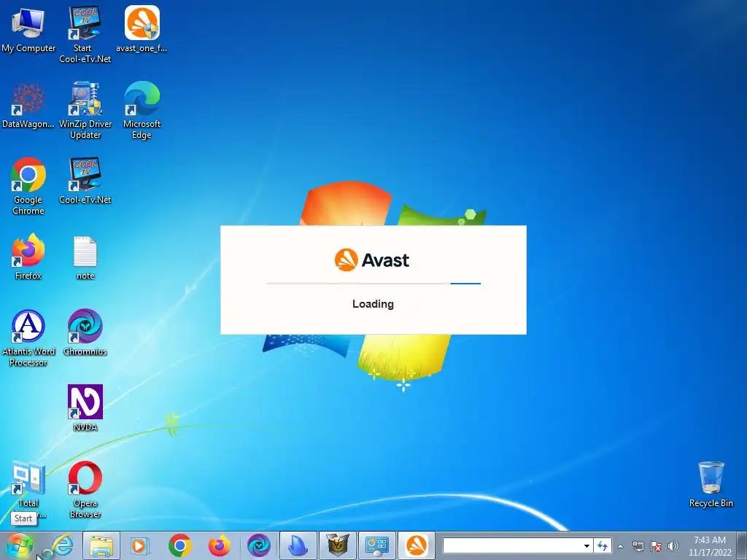Select the Cool-eTv.Net desktop shortcut

tap(85, 181)
